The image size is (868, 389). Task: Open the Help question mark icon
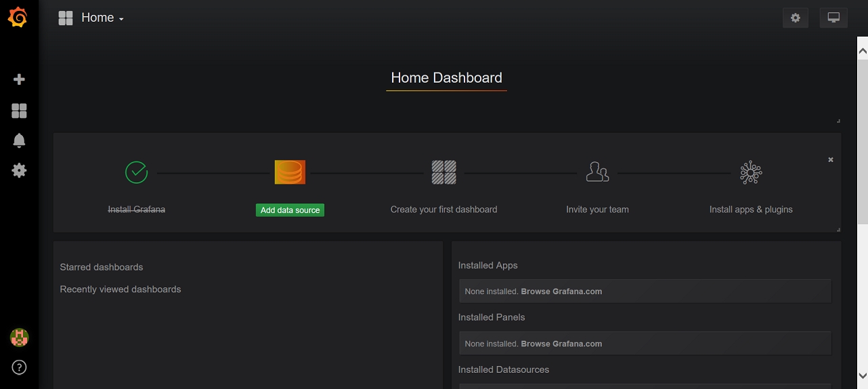(19, 368)
